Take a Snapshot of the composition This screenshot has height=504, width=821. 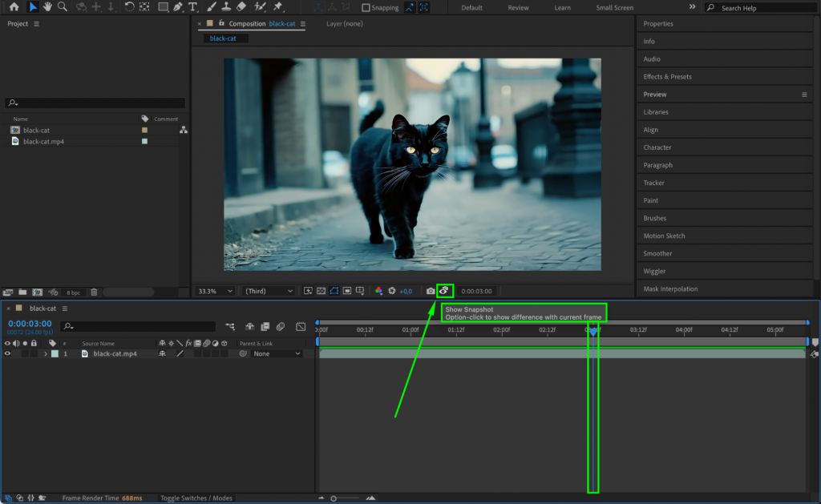[x=431, y=291]
